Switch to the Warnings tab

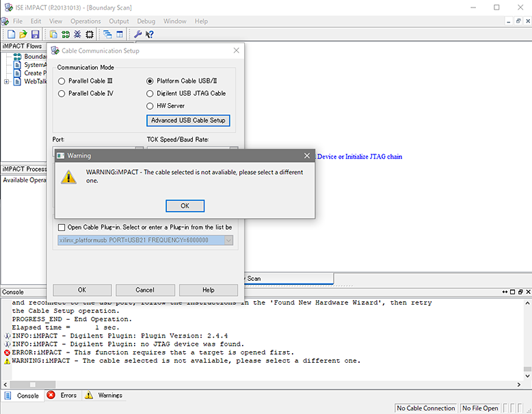click(x=104, y=396)
